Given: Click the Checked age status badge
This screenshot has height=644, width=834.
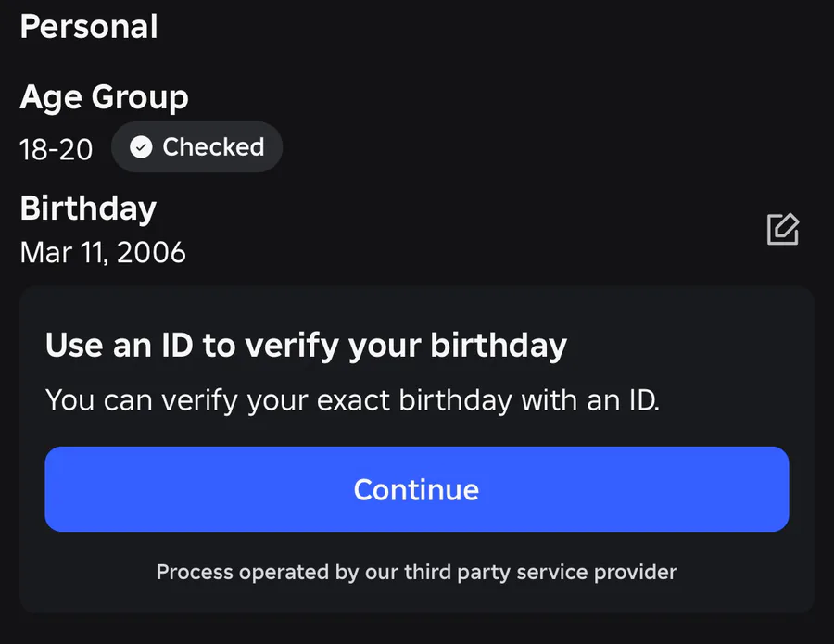Looking at the screenshot, I should click(x=196, y=147).
